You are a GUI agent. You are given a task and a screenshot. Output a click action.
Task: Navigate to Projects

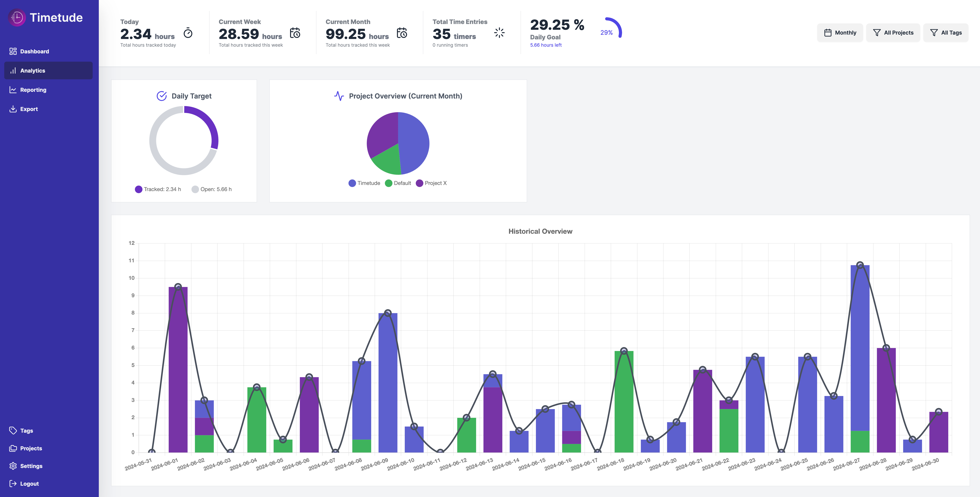point(48,448)
